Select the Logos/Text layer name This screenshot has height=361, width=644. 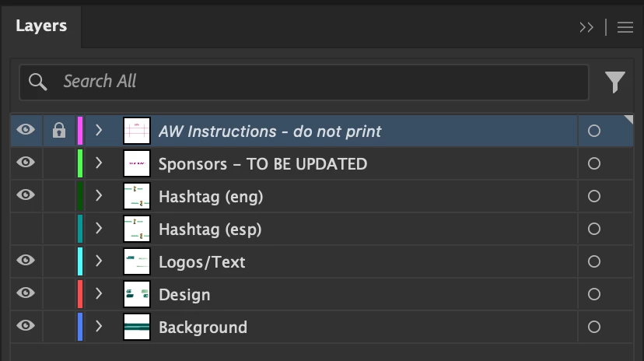point(201,262)
